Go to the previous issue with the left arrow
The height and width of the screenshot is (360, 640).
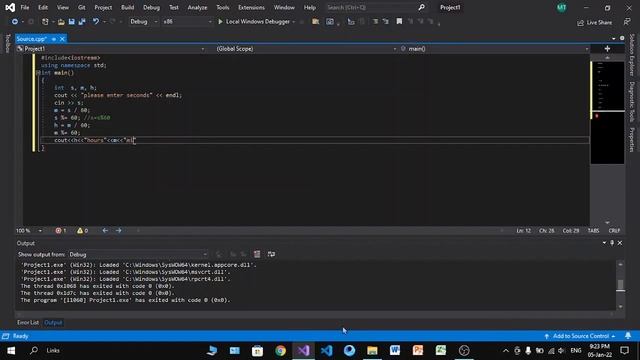click(105, 231)
